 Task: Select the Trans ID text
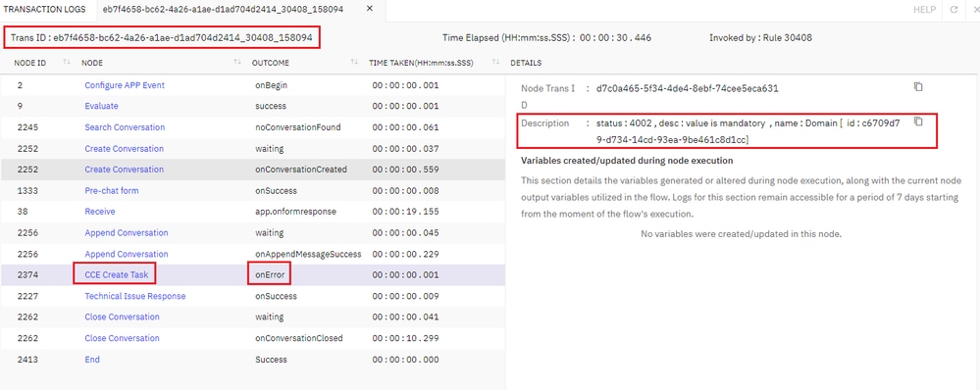[x=162, y=38]
